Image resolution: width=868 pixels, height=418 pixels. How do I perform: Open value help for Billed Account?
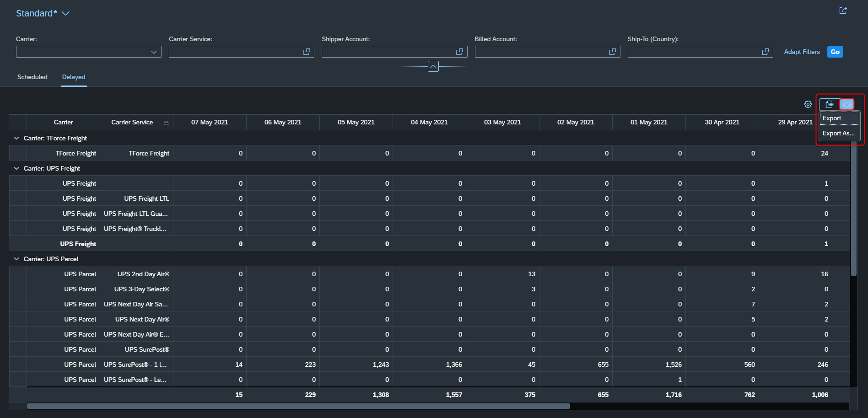click(612, 52)
